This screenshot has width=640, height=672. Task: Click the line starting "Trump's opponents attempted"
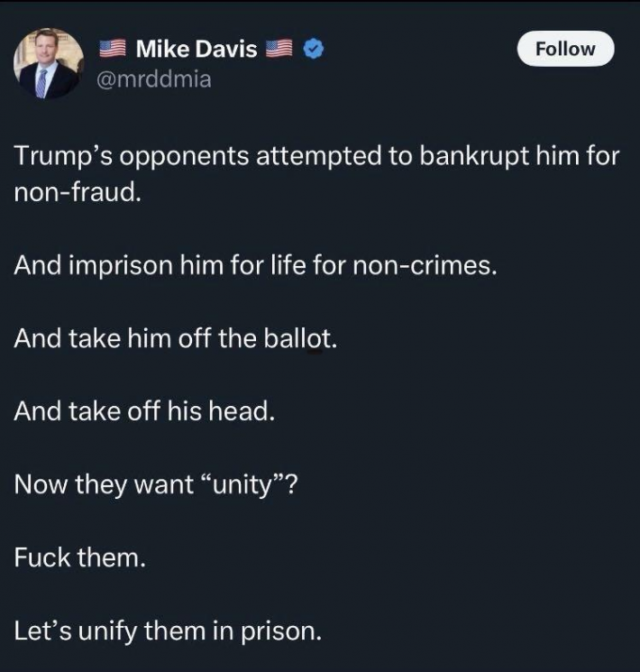(316, 157)
